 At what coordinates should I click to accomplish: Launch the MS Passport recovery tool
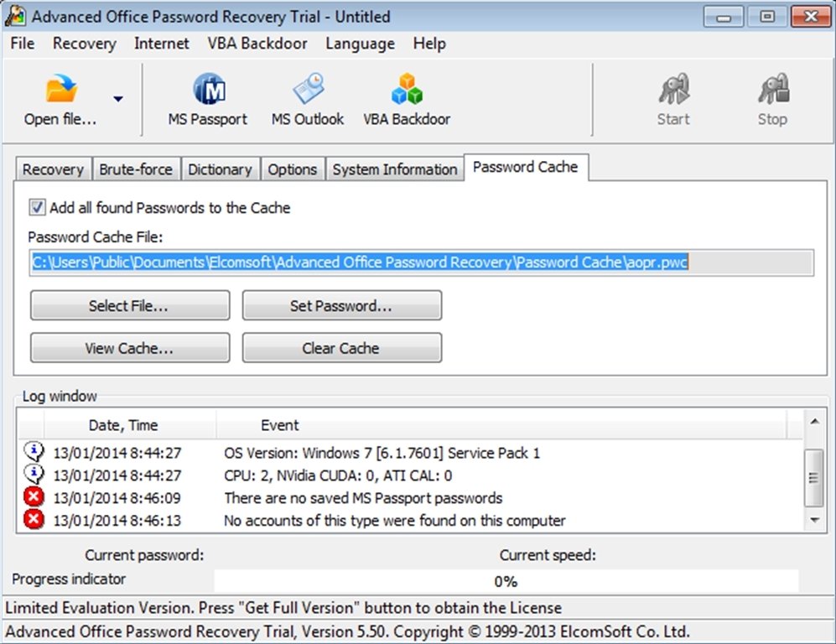[x=208, y=101]
